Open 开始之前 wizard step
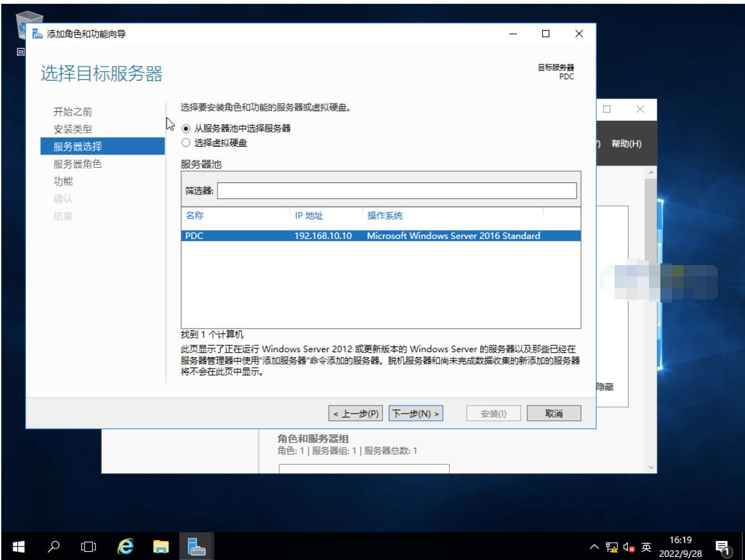 tap(73, 112)
